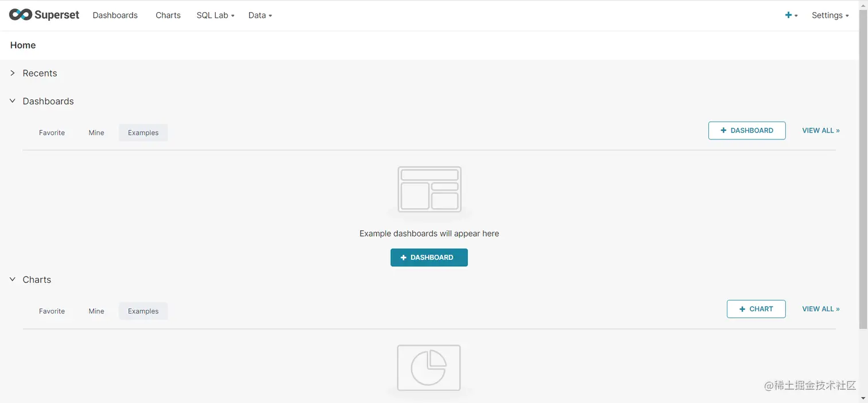Click the Home page title
The height and width of the screenshot is (403, 868).
[23, 45]
